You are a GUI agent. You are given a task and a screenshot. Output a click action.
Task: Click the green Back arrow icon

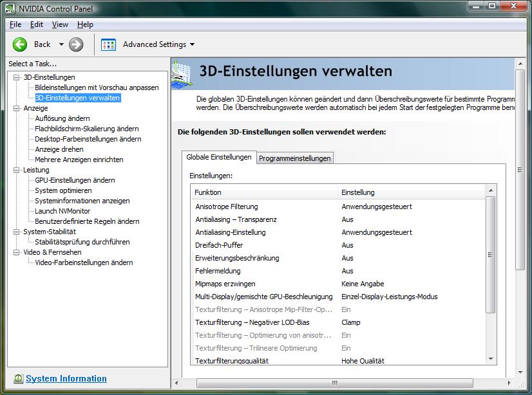20,44
